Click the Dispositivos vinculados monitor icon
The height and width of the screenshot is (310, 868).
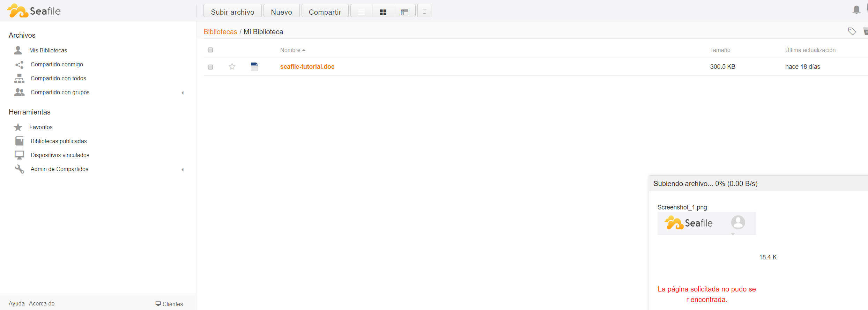(x=19, y=155)
